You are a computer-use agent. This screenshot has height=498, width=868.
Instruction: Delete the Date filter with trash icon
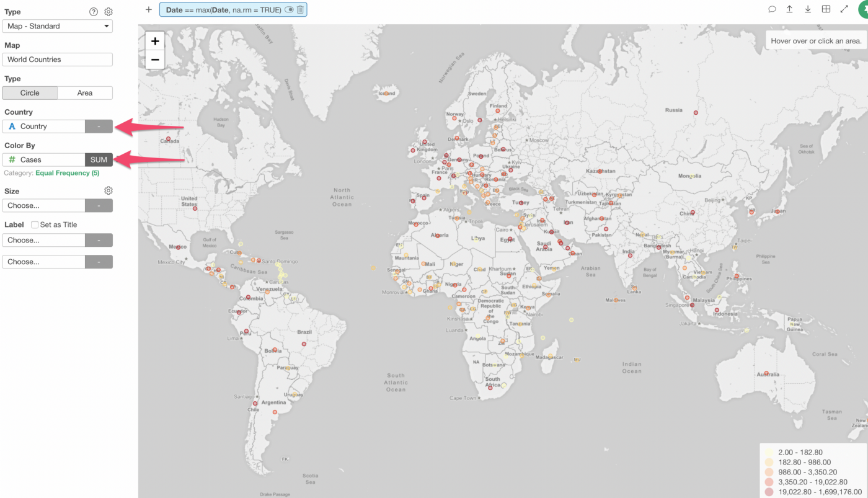click(300, 10)
